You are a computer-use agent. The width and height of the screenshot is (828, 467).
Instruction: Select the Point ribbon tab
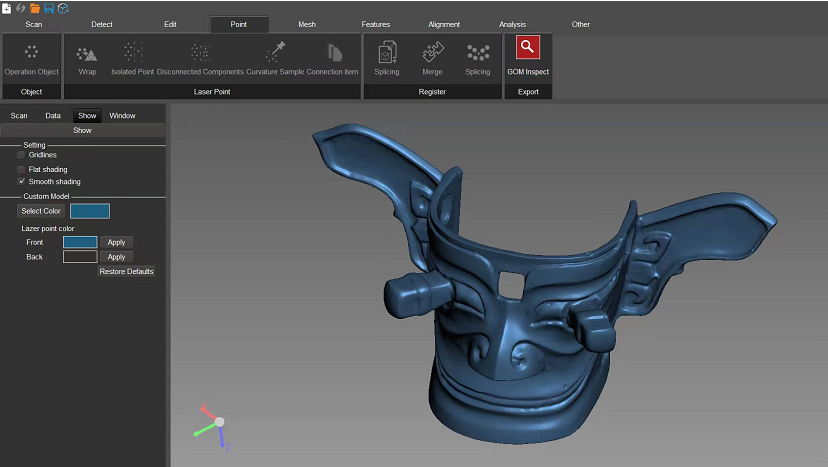pyautogui.click(x=239, y=24)
